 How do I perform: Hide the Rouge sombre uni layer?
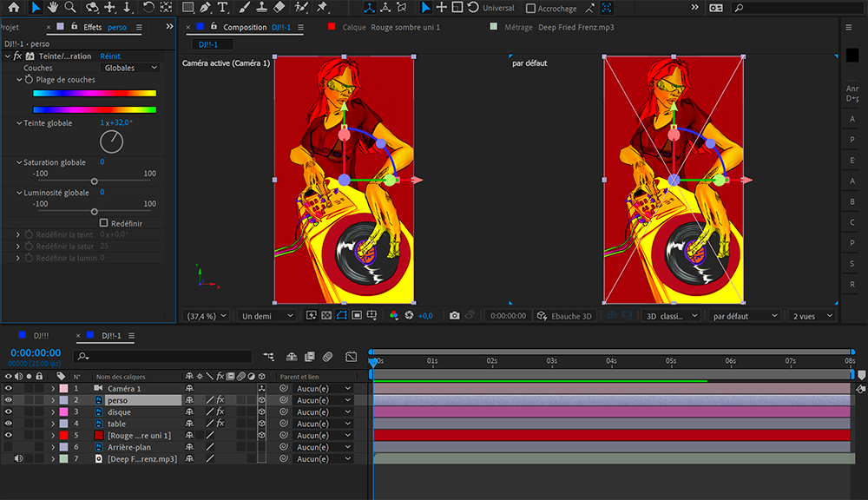[x=9, y=435]
